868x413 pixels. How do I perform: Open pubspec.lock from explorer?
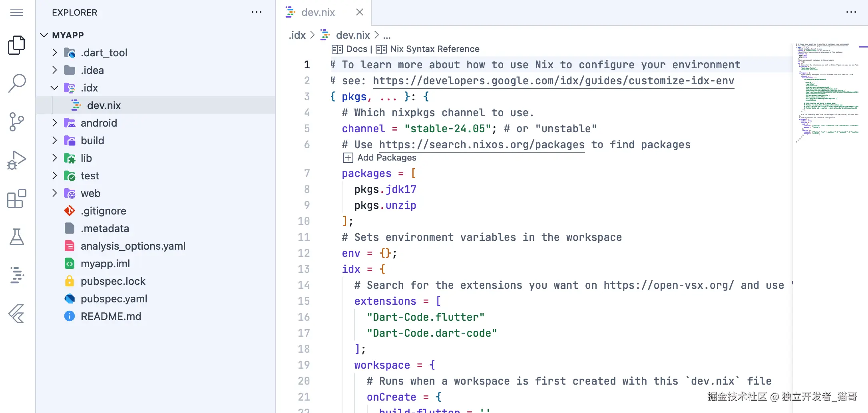pos(113,281)
